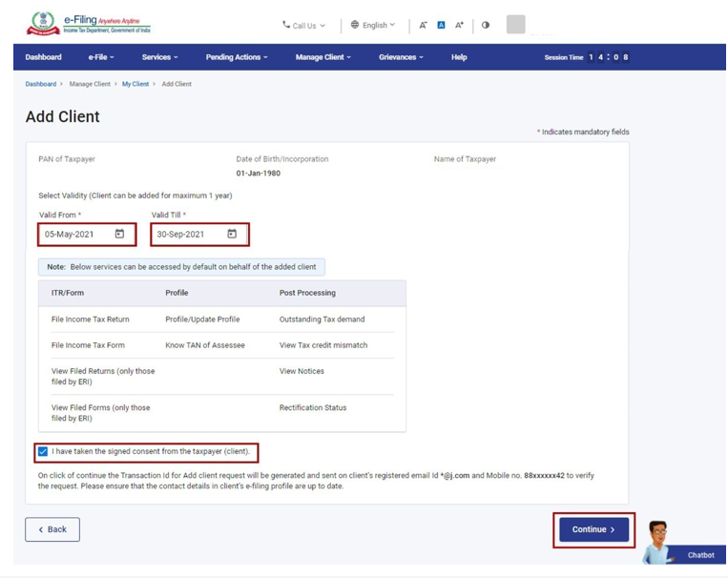Expand the Call Us dropdown
The image size is (728, 578).
tap(303, 26)
